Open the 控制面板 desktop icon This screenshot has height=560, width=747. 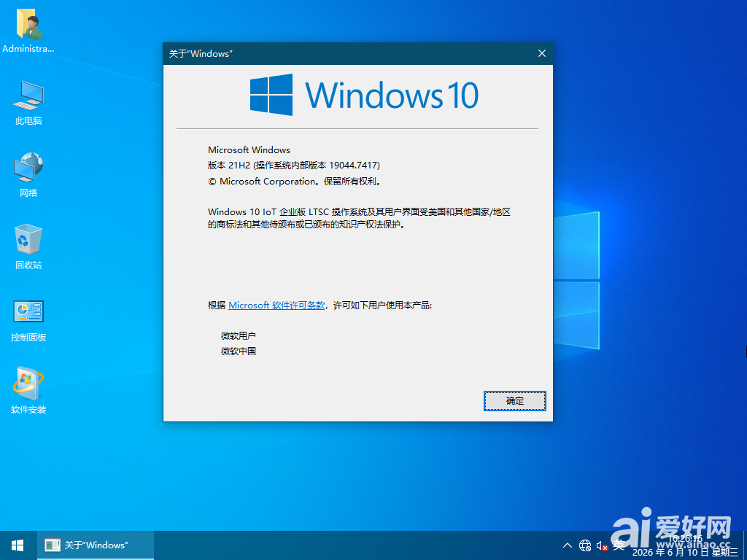[28, 321]
